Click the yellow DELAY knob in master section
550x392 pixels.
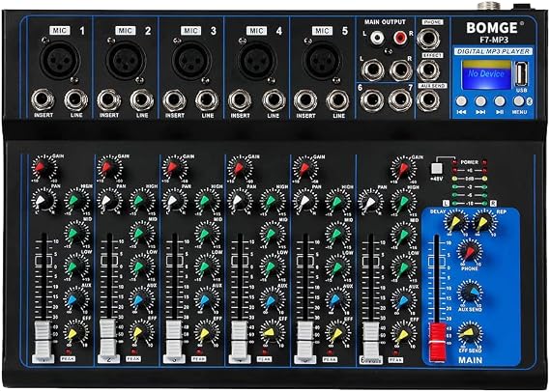pyautogui.click(x=455, y=222)
